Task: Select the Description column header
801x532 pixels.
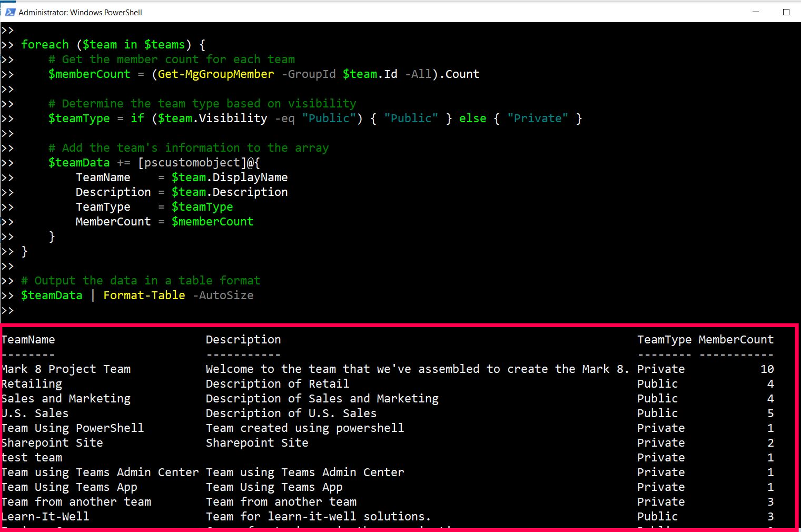Action: coord(243,340)
